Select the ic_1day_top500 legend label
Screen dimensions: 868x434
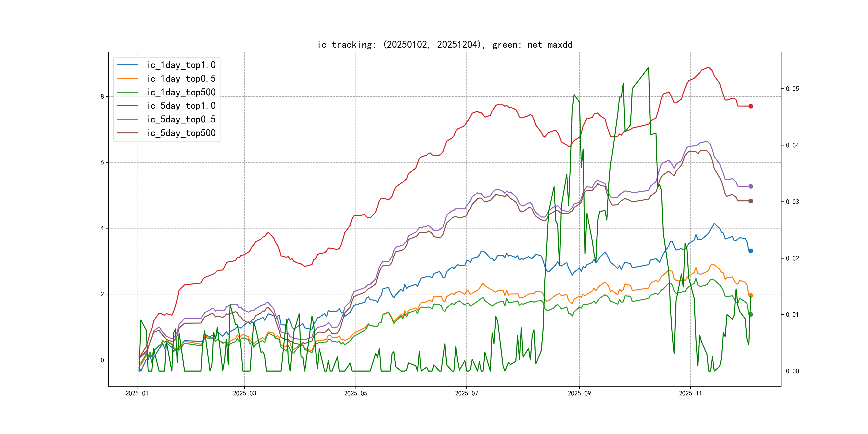(181, 92)
